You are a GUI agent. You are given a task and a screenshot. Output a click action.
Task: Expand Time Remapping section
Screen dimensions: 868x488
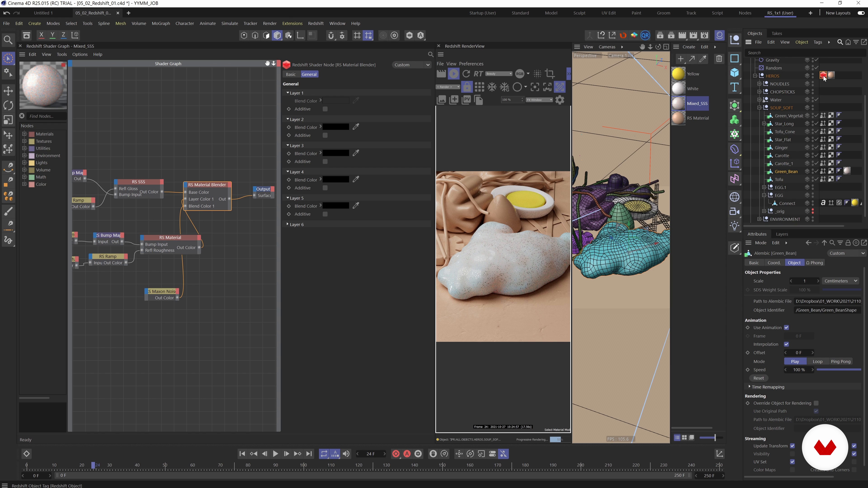coord(749,387)
